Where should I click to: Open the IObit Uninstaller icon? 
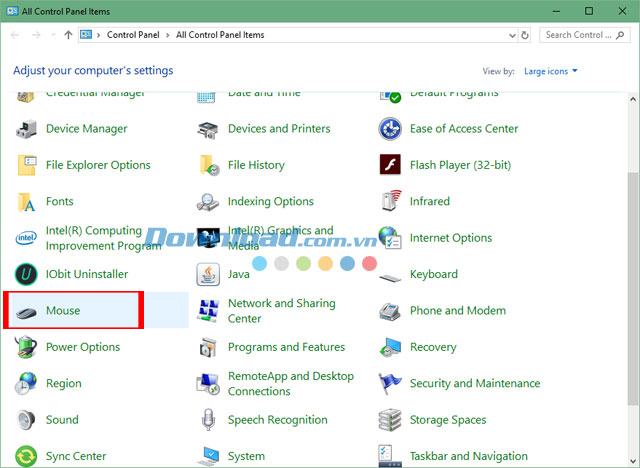click(x=26, y=274)
